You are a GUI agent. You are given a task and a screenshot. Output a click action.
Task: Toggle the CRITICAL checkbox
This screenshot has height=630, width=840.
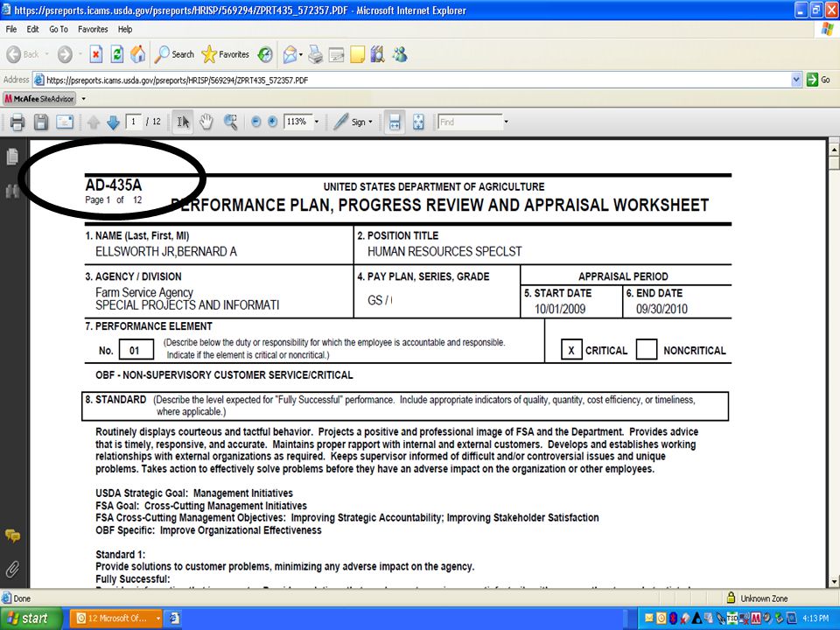tap(571, 350)
